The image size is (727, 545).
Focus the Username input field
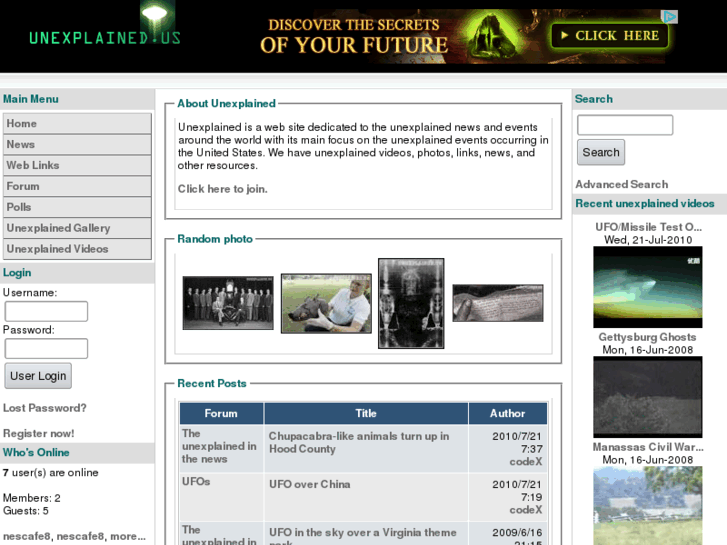pos(46,311)
